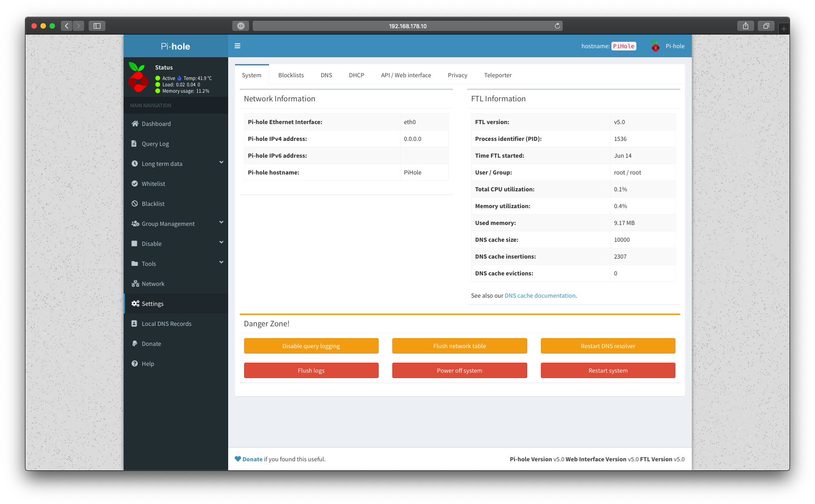Click the Donate link in the footer
This screenshot has height=504, width=815.
(x=252, y=459)
